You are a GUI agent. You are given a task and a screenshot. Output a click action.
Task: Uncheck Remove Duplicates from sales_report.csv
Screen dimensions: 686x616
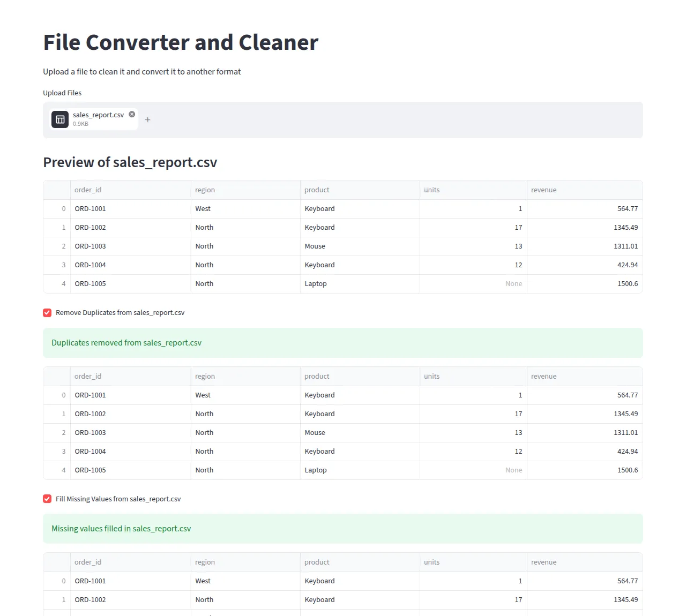click(x=47, y=313)
